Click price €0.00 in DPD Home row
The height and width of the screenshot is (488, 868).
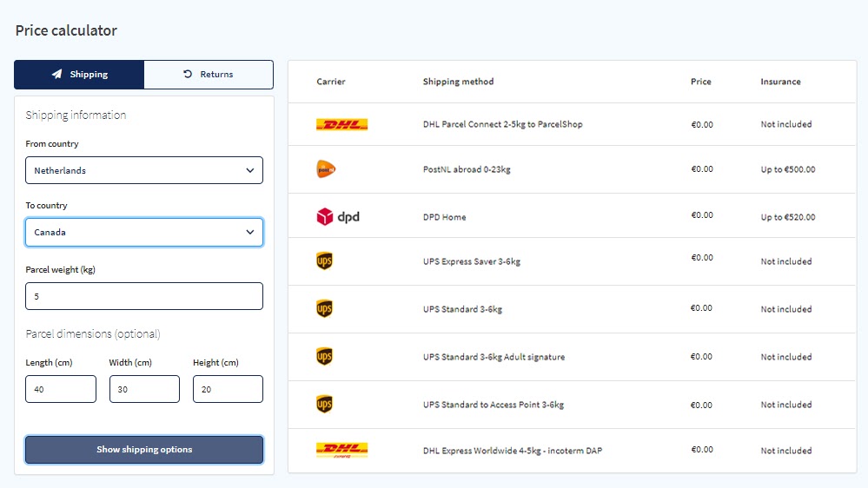(x=702, y=214)
